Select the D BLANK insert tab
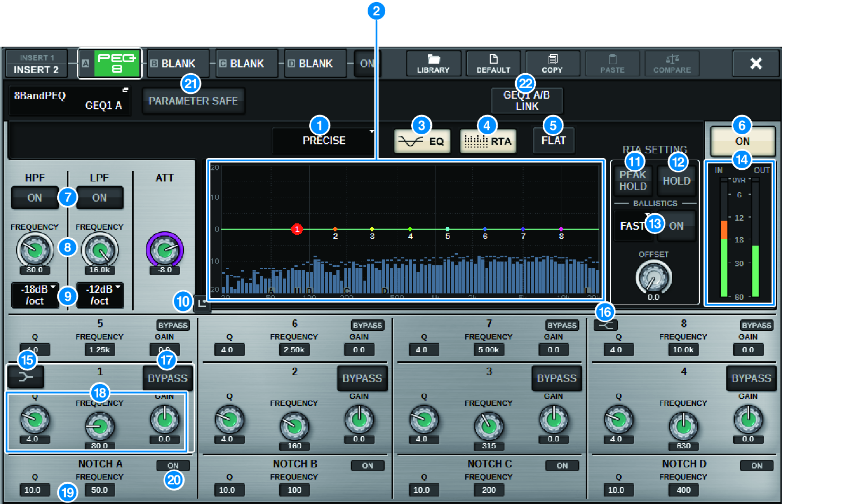Viewport: 851px width, 504px height. pyautogui.click(x=315, y=63)
